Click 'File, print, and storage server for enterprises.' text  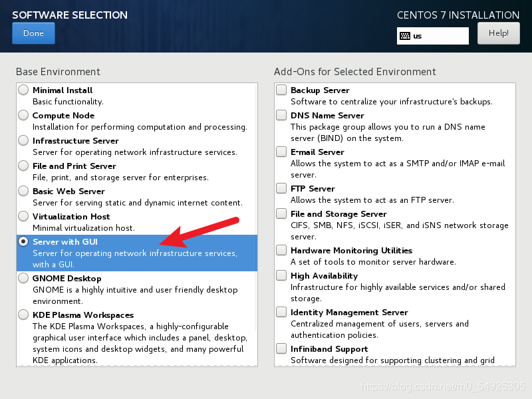click(x=121, y=178)
